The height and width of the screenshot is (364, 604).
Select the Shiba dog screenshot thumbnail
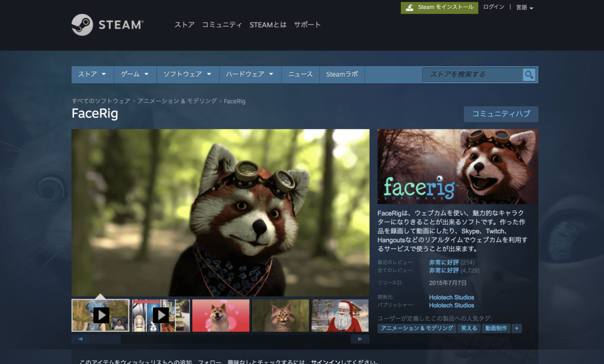(x=221, y=315)
